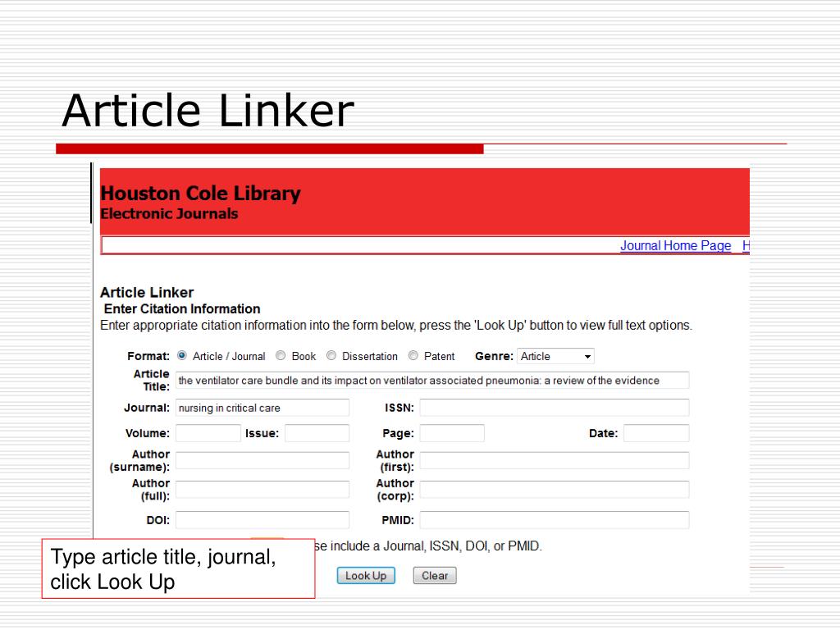Select the Article / Journal format radio button
840x630 pixels.
(x=182, y=356)
